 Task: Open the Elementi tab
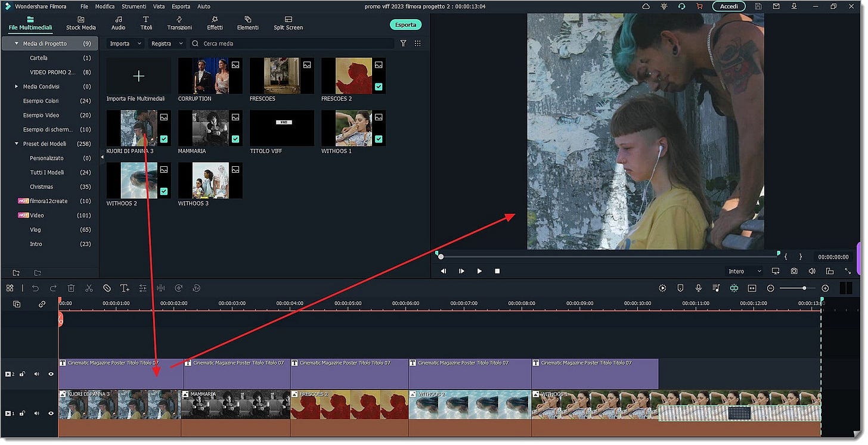[248, 23]
